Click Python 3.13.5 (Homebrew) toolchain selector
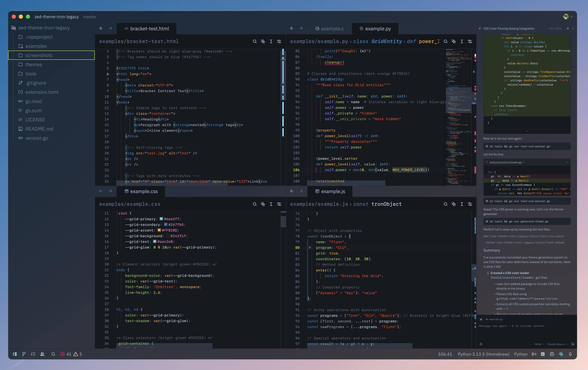588x370 pixels. click(483, 354)
